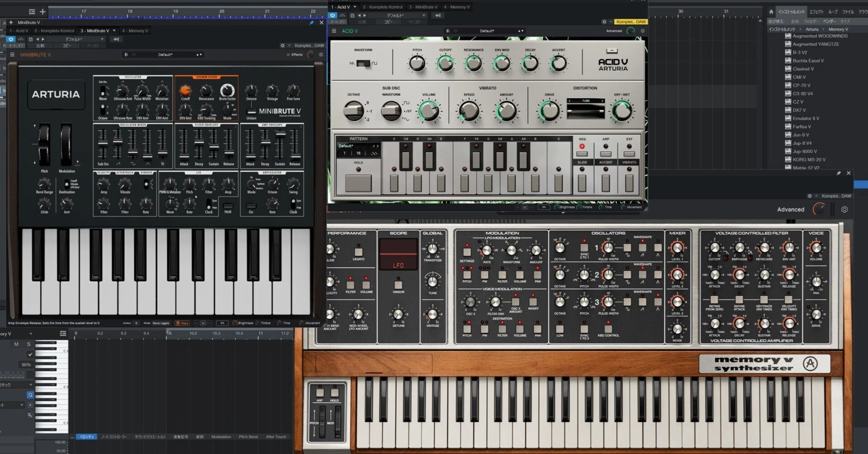Expand the 3 - MiniBrute V tab dropdown
Viewport: 868px width, 454px height.
(x=114, y=31)
